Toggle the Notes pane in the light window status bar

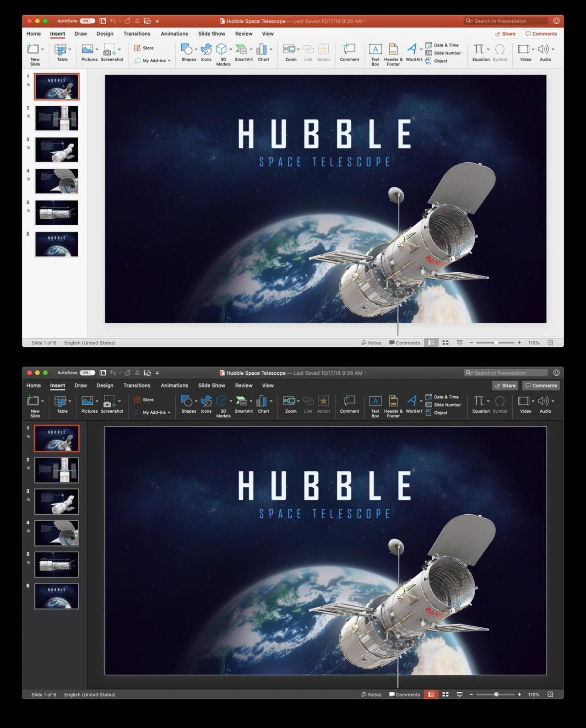371,343
